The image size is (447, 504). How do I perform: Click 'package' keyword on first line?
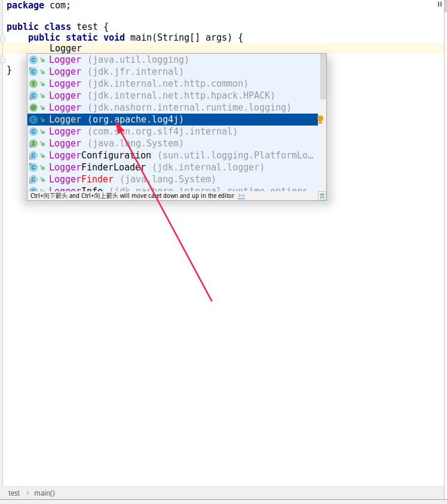[x=25, y=5]
